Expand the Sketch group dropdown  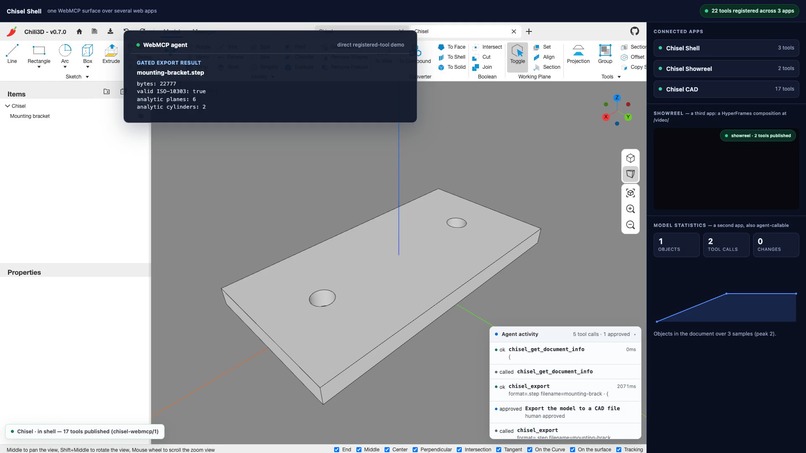click(87, 77)
